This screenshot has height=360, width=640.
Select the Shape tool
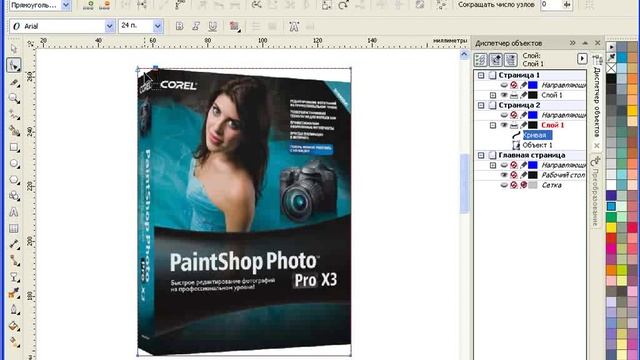[x=14, y=65]
